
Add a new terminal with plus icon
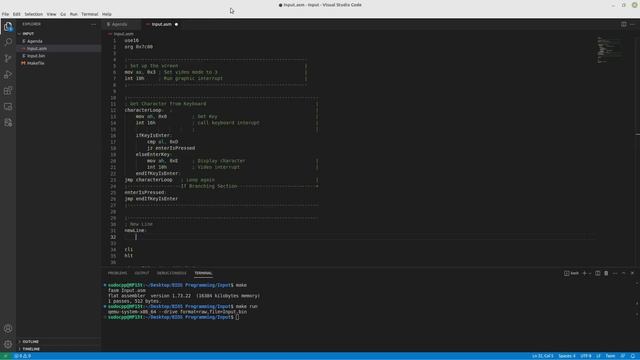point(584,273)
